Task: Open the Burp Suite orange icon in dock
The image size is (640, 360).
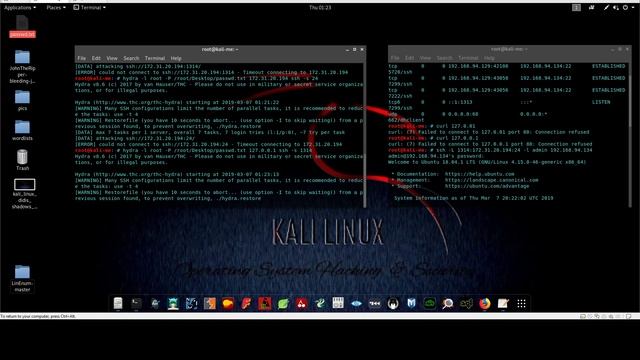Action: (210, 303)
